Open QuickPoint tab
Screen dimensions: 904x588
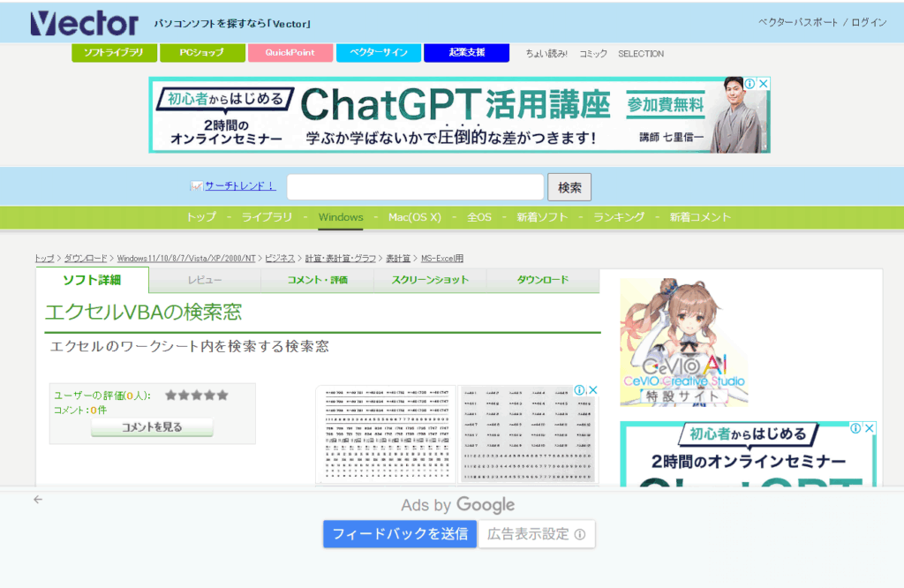(290, 52)
